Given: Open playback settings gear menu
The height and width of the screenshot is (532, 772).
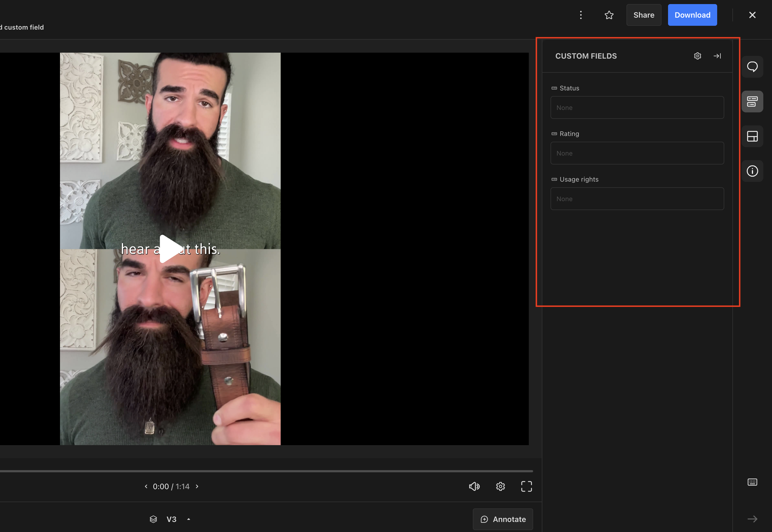Looking at the screenshot, I should (500, 486).
